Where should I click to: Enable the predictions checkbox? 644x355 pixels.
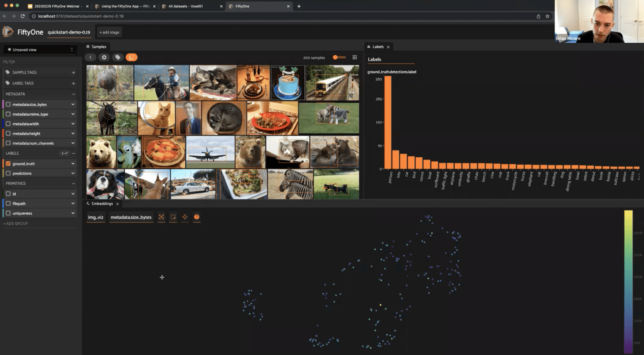(8, 173)
